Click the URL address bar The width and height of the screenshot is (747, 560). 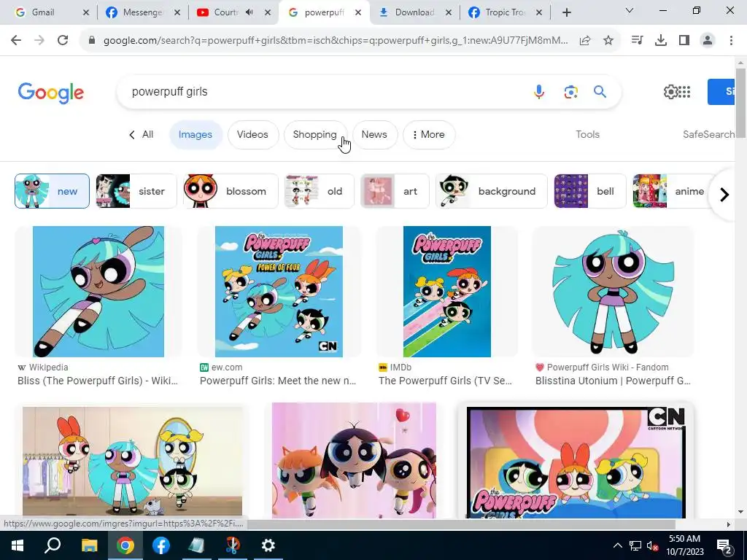click(x=336, y=41)
